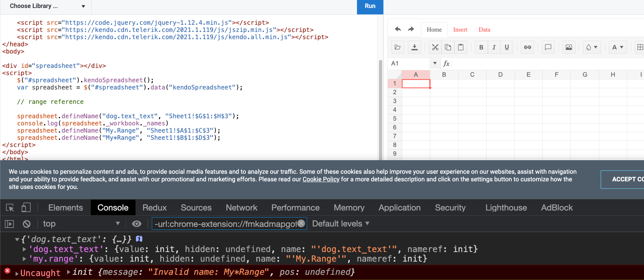Image resolution: width=644 pixels, height=280 pixels.
Task: Open JavaScript context top dropdown
Action: coord(81,224)
